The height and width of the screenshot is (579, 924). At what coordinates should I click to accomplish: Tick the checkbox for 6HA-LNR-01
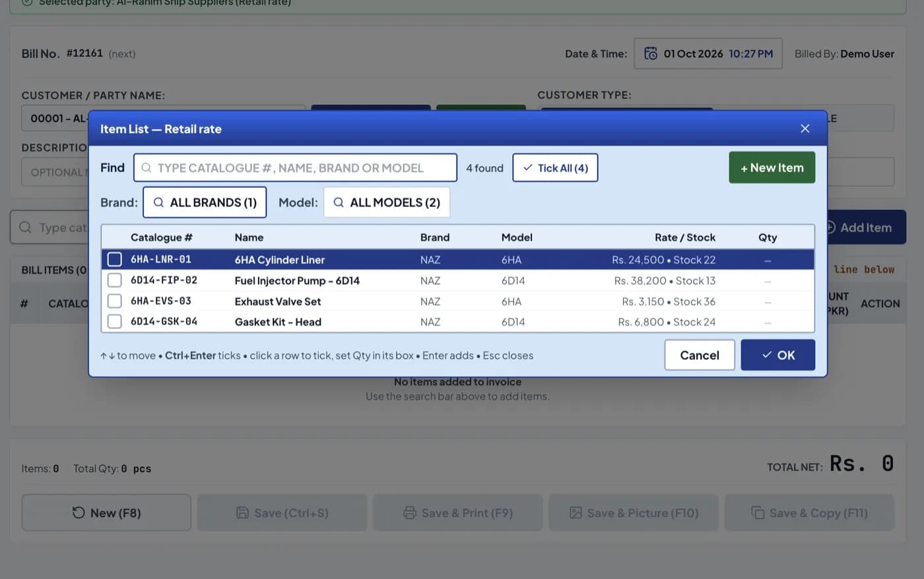[x=115, y=259]
